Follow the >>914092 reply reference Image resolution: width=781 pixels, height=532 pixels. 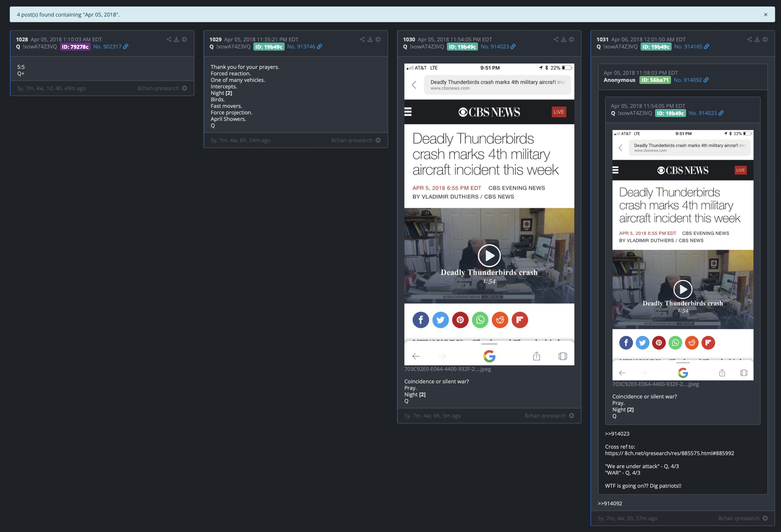[610, 503]
